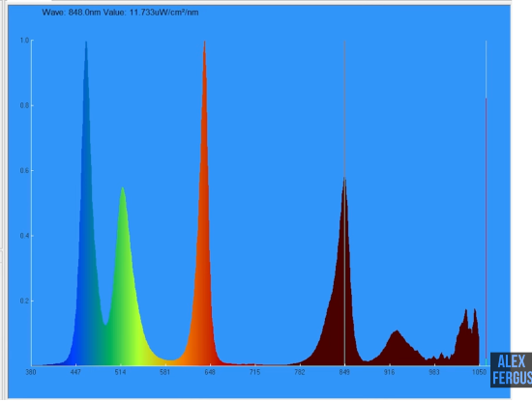
Task: Click the 380 x-axis label
Action: (31, 372)
